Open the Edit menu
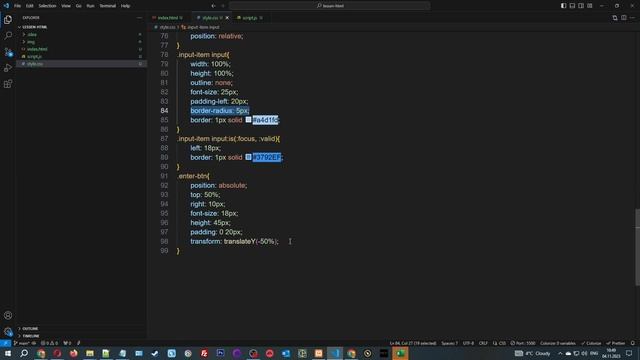This screenshot has width=640, height=360. click(x=30, y=6)
